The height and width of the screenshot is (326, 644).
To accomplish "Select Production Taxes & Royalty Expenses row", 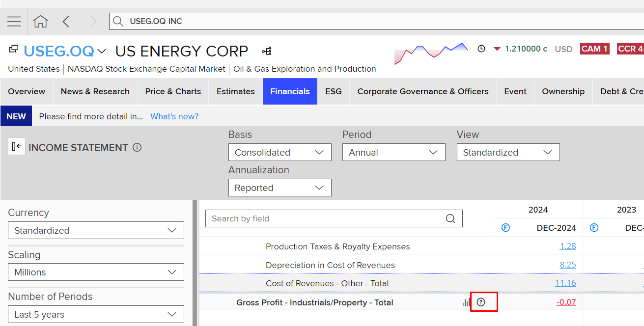I will tap(337, 246).
